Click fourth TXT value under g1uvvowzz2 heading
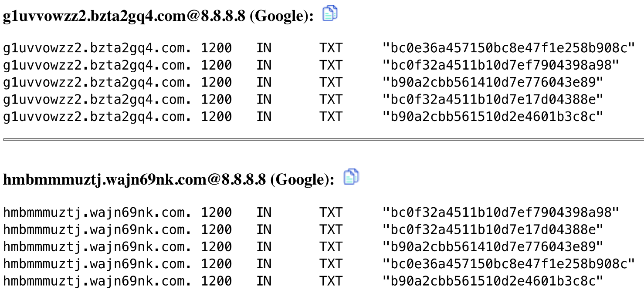The image size is (644, 293). click(x=493, y=100)
